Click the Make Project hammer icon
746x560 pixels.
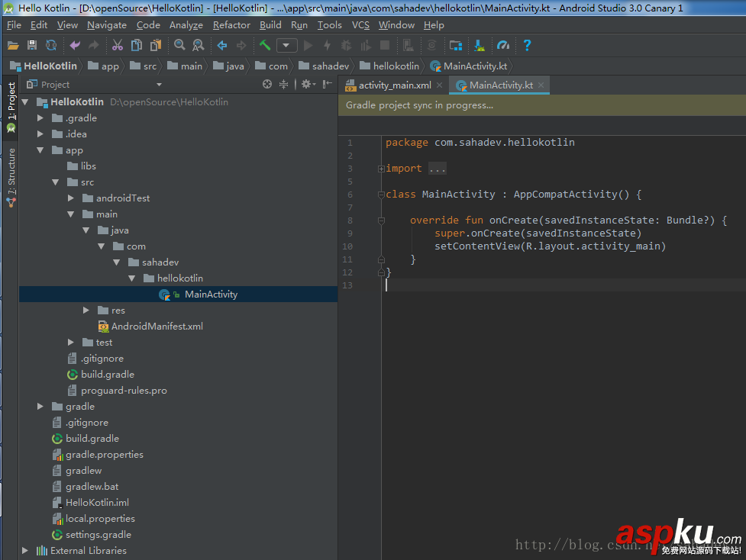(x=265, y=45)
